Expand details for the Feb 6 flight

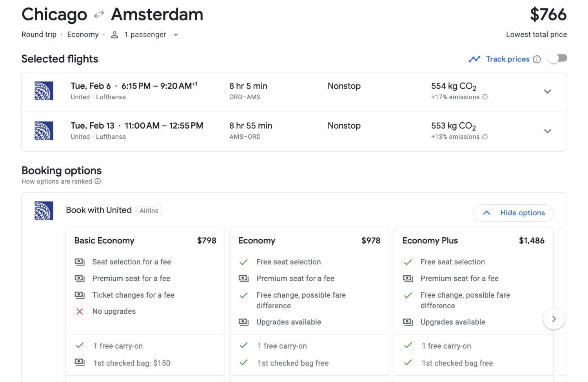[548, 91]
